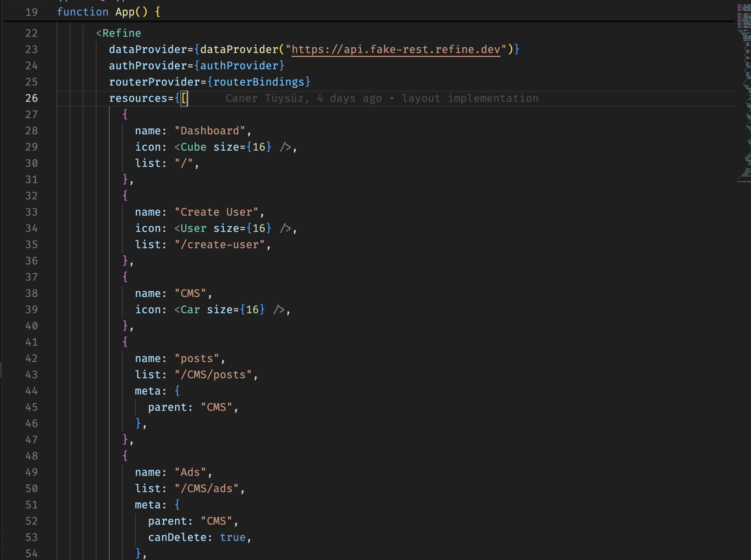The height and width of the screenshot is (560, 751).
Task: Click the 'Caner Tüysüz, 4 days ago' blame annotation
Action: point(303,98)
